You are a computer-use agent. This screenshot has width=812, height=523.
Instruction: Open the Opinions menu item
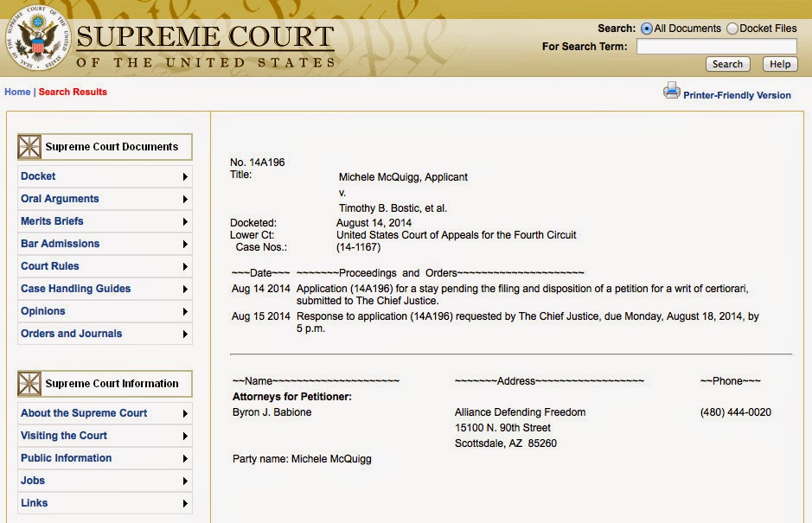(105, 311)
